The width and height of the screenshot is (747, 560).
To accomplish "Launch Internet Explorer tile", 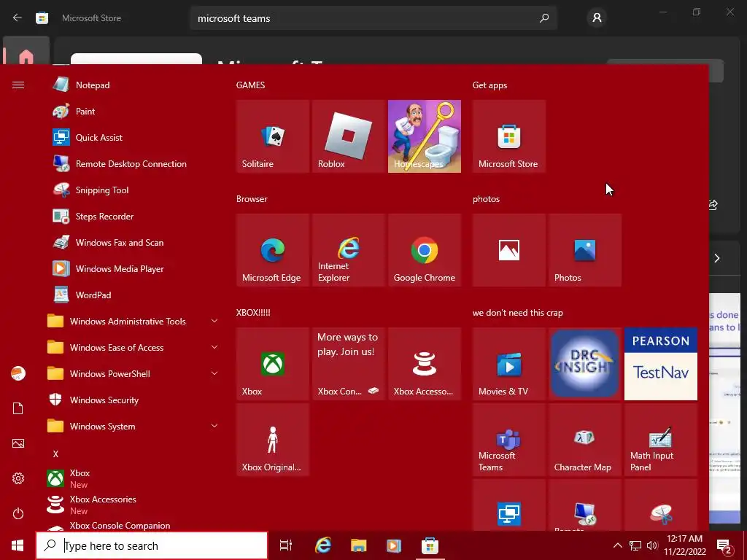I will 348,250.
